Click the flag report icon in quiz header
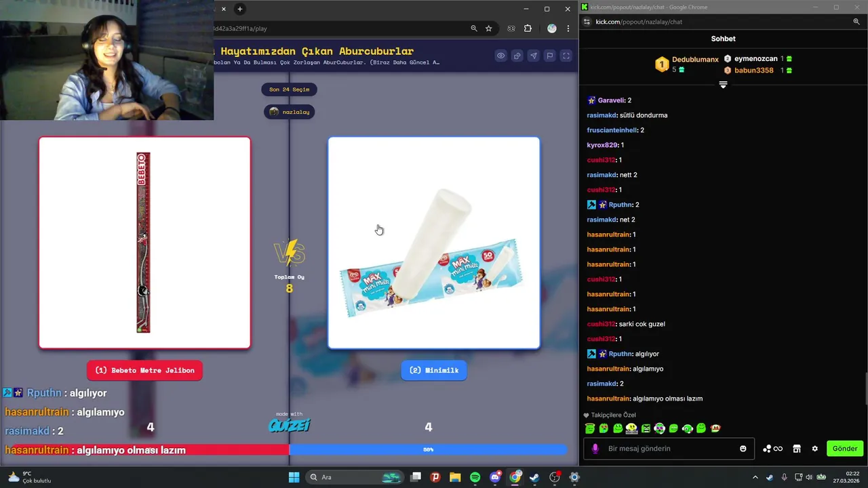The height and width of the screenshot is (488, 868). (x=549, y=56)
